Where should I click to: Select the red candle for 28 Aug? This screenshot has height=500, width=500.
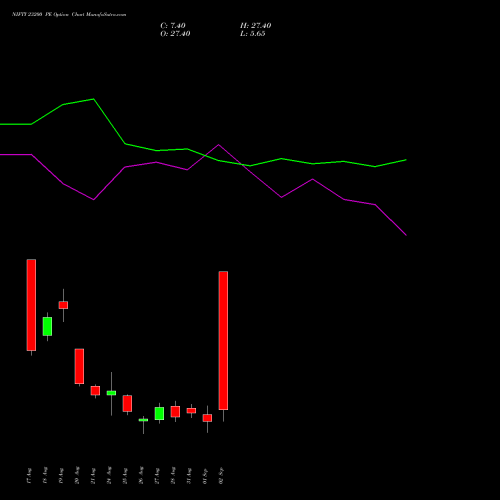[x=175, y=412]
